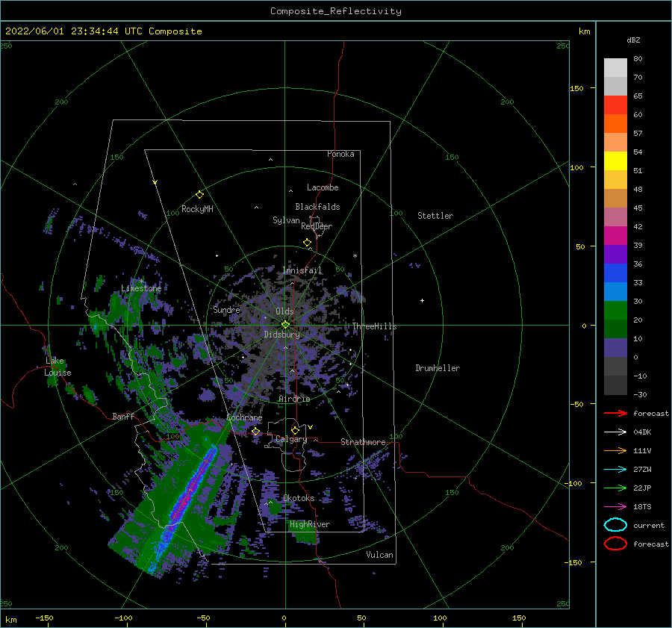
Task: Click the cyan 'current' ellipse symbol
Action: [x=615, y=525]
